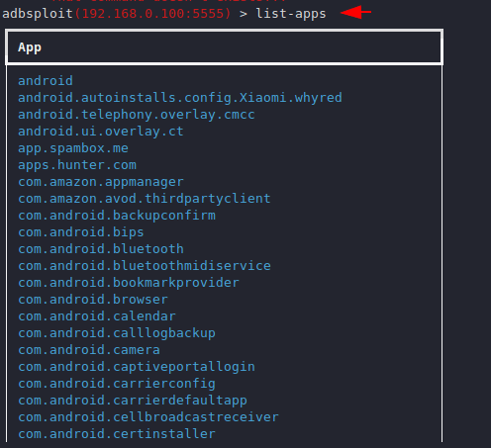Select com.amazon.appmanager entry
491x448 pixels.
[x=101, y=182]
